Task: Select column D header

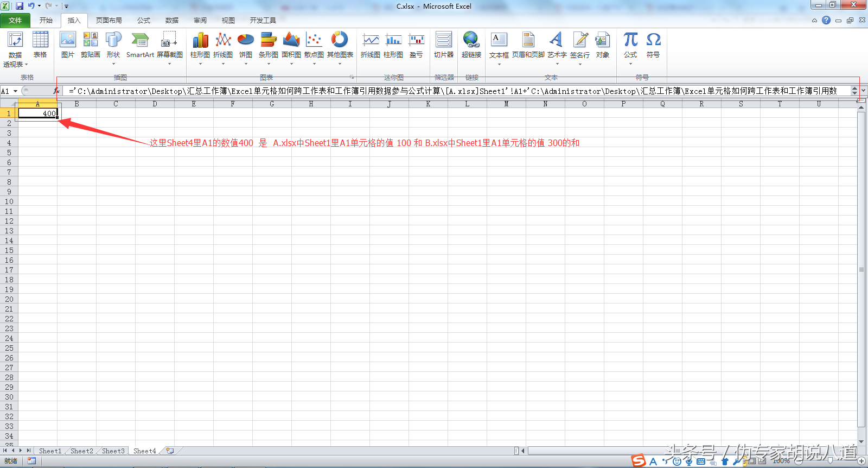Action: (x=155, y=104)
